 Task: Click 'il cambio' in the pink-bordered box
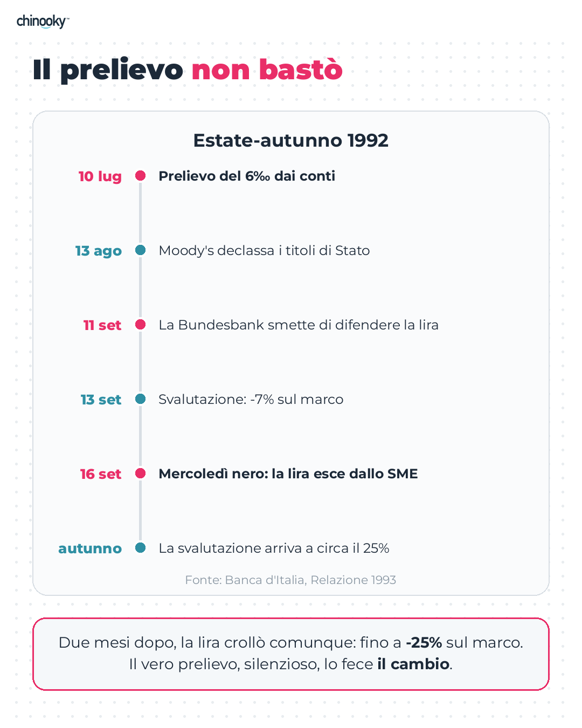(x=413, y=664)
